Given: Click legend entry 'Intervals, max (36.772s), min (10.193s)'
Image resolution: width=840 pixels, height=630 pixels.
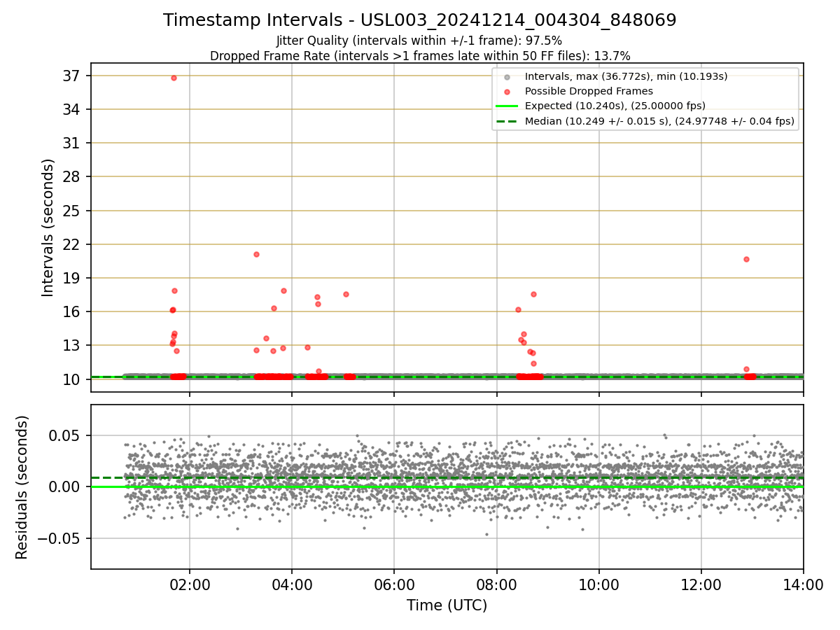Looking at the screenshot, I should click(x=626, y=76).
